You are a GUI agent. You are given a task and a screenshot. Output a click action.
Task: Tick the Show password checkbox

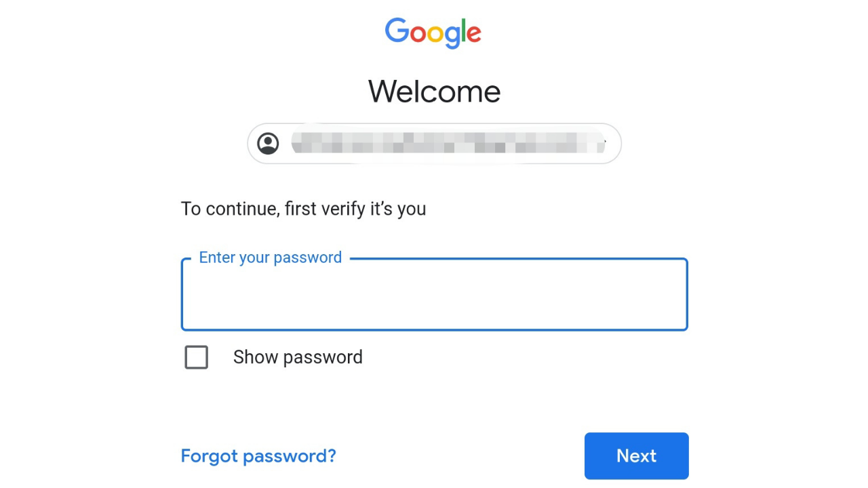[x=197, y=357]
